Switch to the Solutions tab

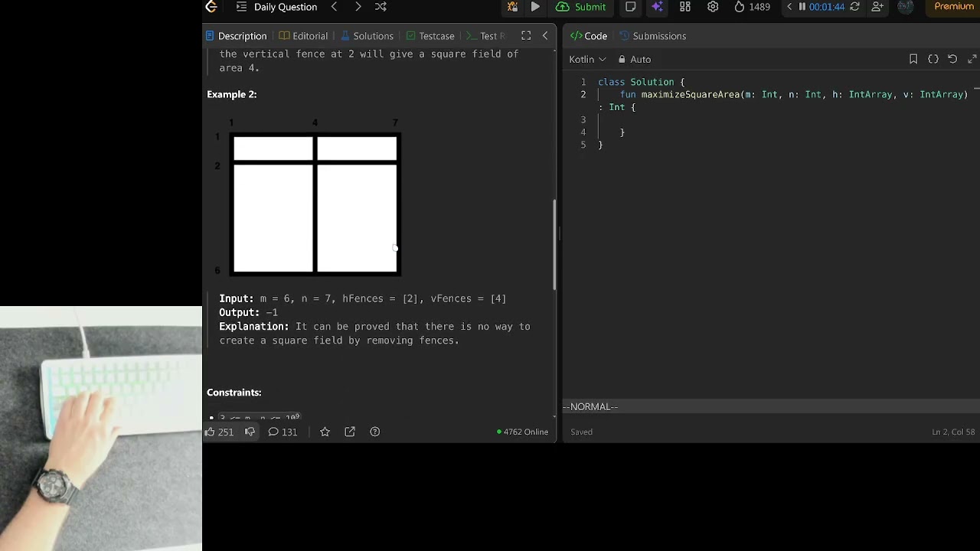367,36
